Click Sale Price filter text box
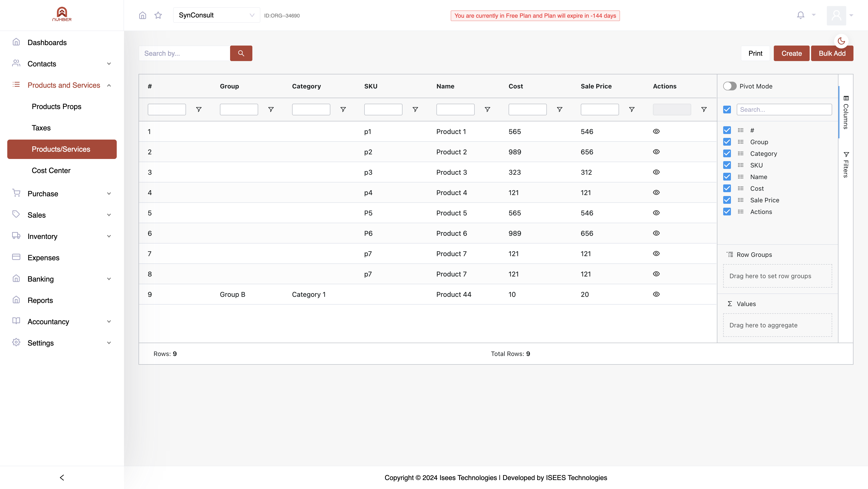This screenshot has width=868, height=489. [599, 110]
